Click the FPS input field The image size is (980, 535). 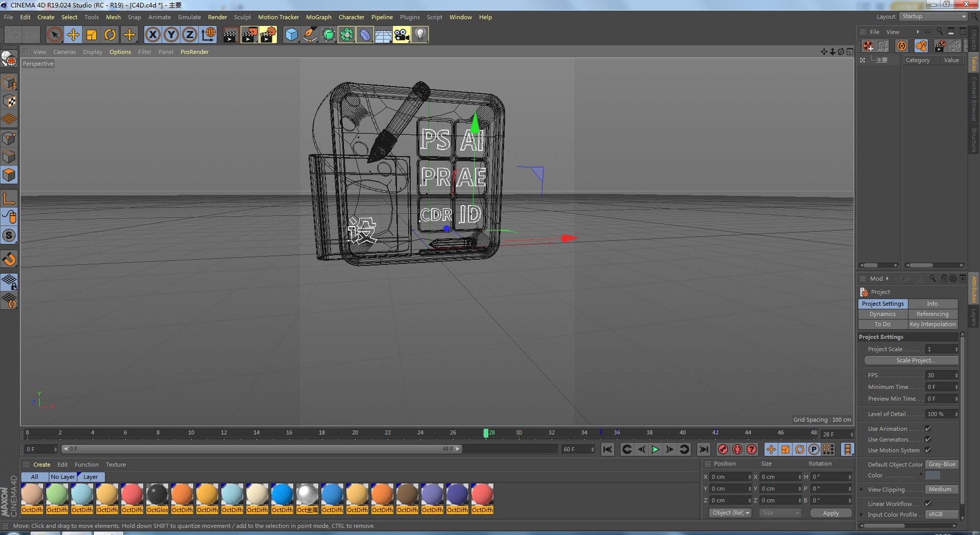942,375
